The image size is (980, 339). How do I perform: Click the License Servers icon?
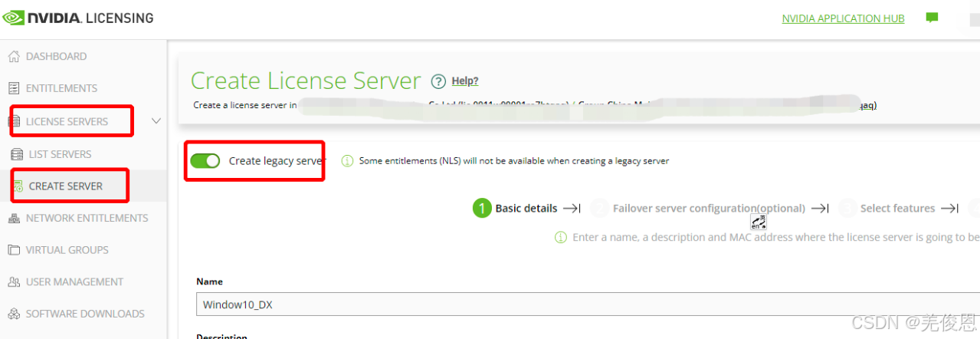[x=16, y=121]
